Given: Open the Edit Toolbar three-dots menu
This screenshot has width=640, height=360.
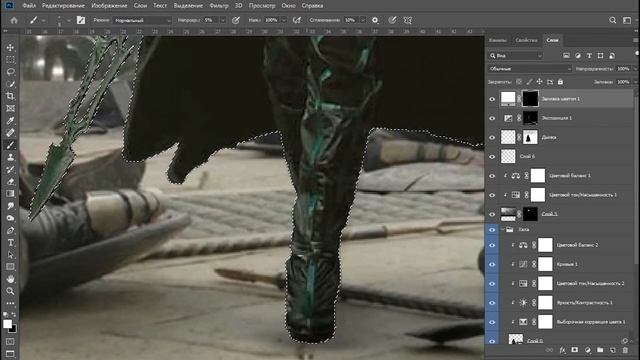Looking at the screenshot, I should click(10, 303).
